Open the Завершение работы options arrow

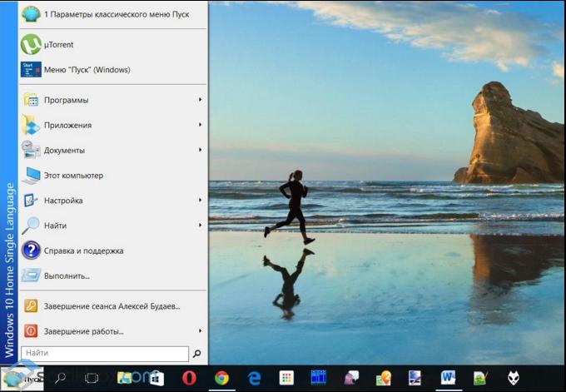pyautogui.click(x=201, y=330)
